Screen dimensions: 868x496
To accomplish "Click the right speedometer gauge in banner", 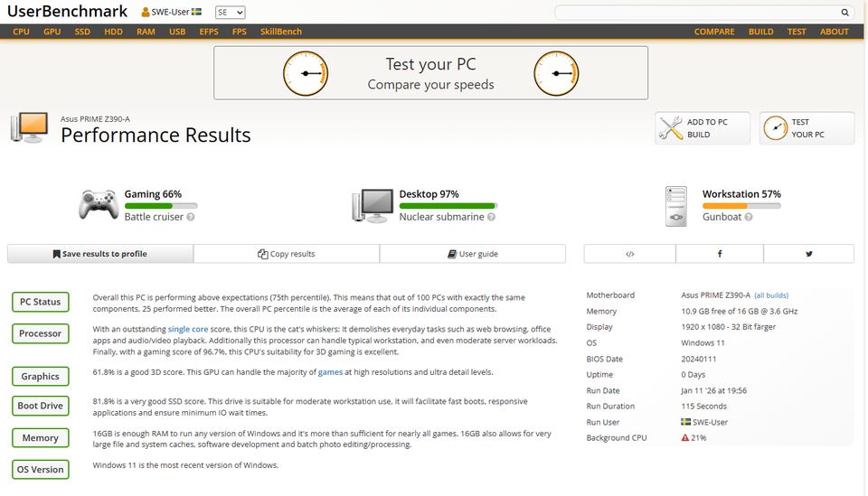I will [x=556, y=73].
